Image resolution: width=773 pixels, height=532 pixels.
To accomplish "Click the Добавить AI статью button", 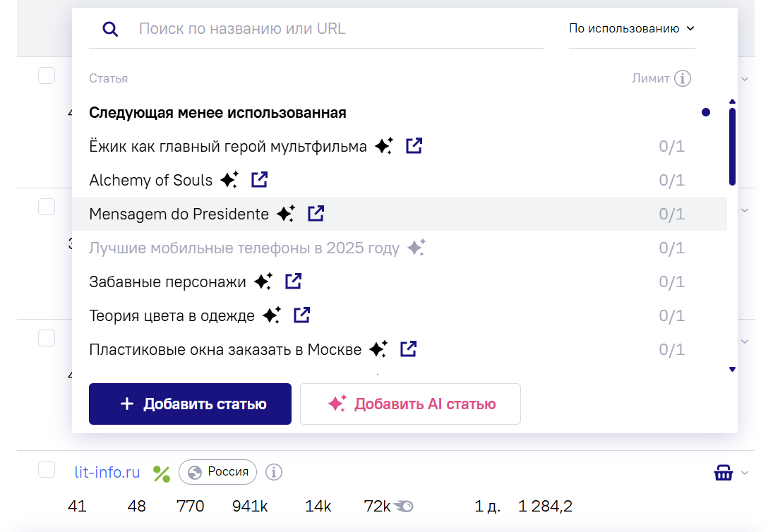I will pyautogui.click(x=410, y=404).
